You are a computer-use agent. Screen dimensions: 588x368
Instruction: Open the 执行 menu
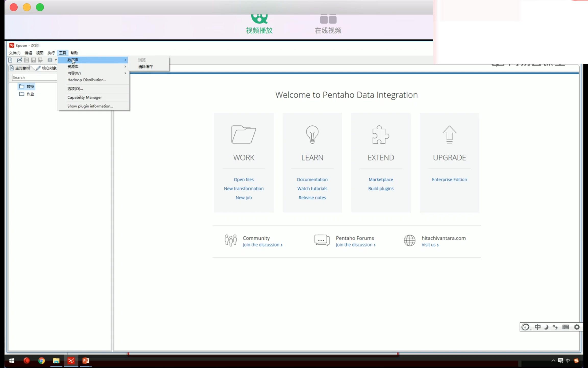click(x=51, y=53)
